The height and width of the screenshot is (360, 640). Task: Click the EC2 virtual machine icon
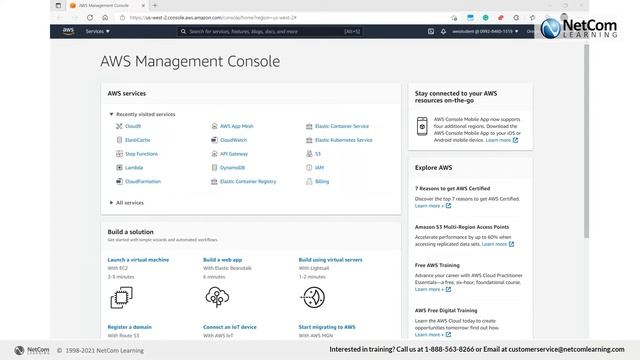point(122,297)
